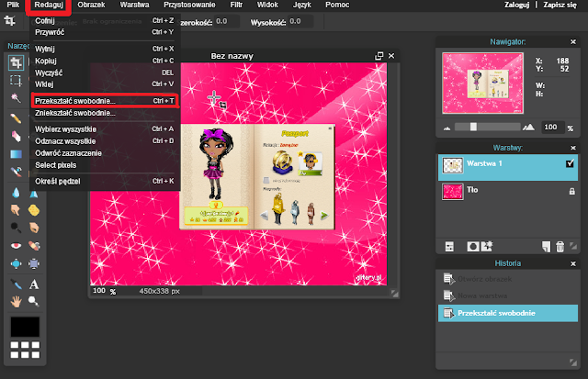
Task: Click the lock icon on Tło layer
Action: click(x=571, y=192)
